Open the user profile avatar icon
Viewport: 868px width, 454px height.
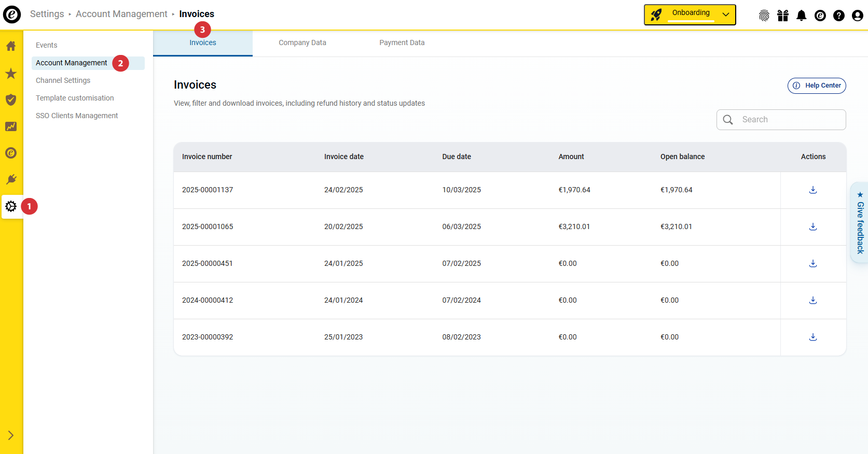click(857, 16)
